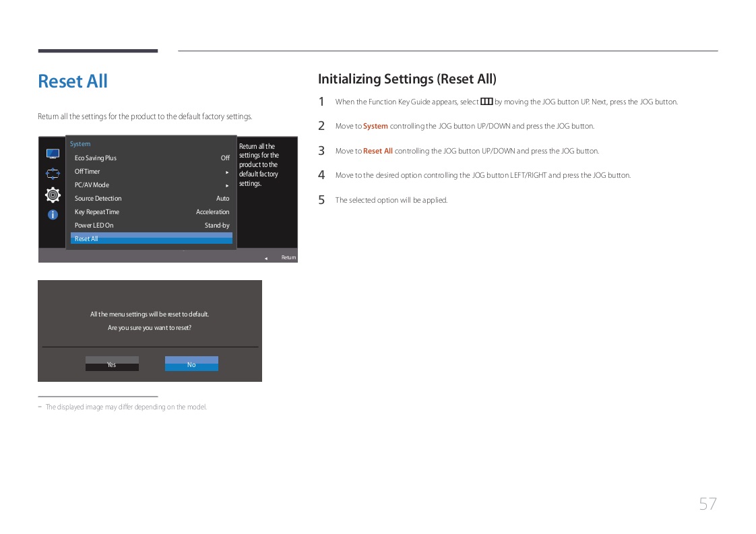Select the System gear icon
The height and width of the screenshot is (534, 756).
[53, 195]
